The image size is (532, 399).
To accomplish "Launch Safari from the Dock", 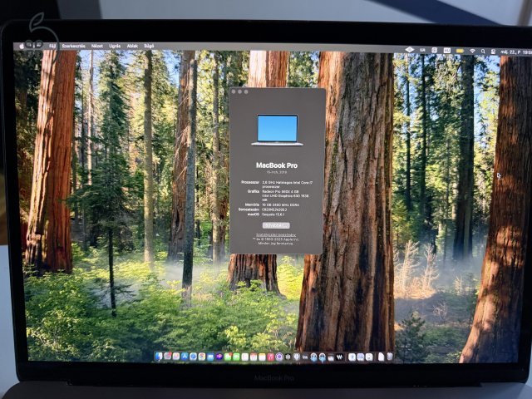I will 193,357.
